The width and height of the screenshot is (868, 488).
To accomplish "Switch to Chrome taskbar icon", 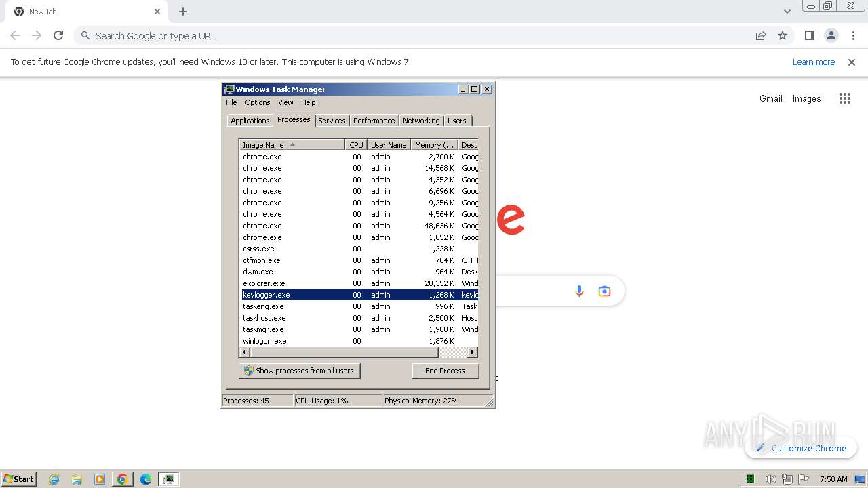I will point(123,479).
